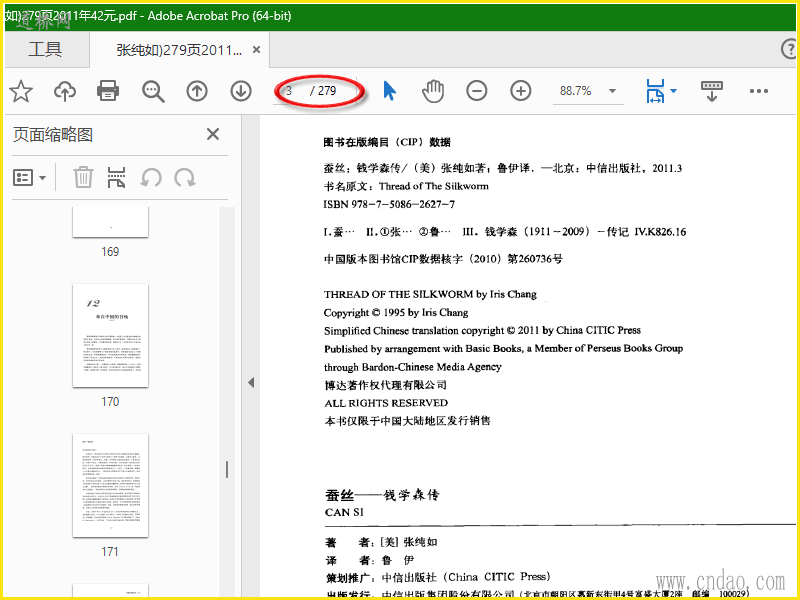Click the ALL RIGHTS RESERVED line
Screen dimensions: 800x600
coord(386,403)
